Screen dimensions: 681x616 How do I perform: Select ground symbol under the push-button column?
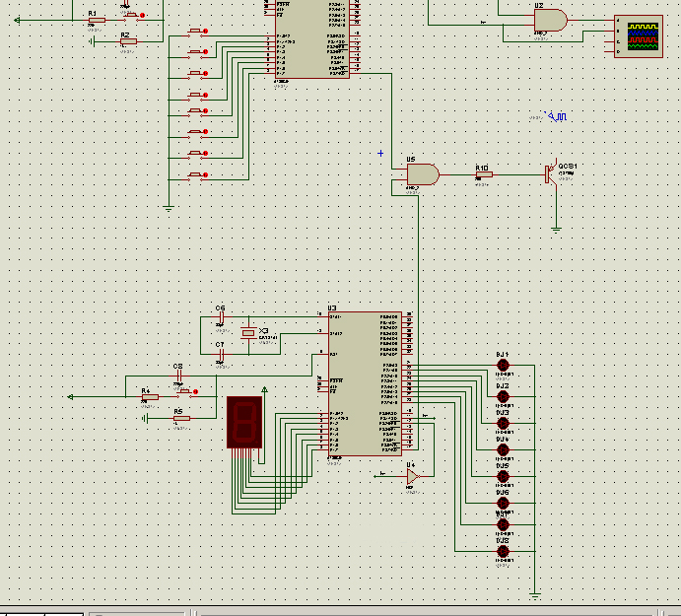169,209
